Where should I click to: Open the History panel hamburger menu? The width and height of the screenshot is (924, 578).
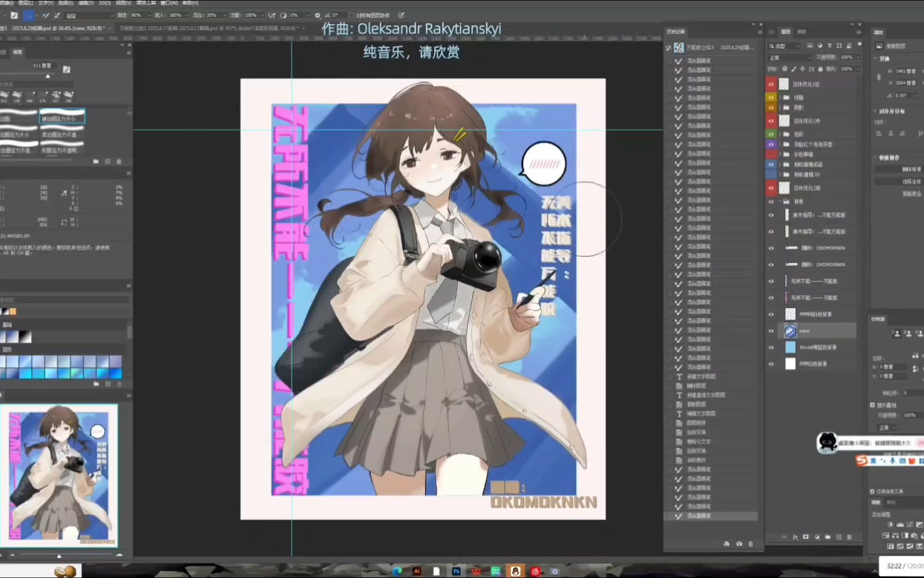pyautogui.click(x=760, y=32)
